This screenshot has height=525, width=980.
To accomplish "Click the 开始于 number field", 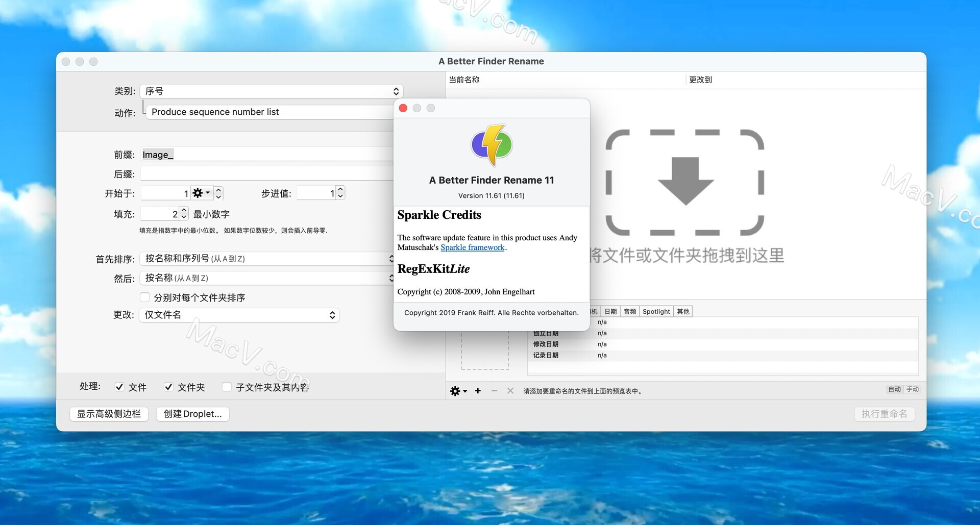I will pyautogui.click(x=165, y=193).
